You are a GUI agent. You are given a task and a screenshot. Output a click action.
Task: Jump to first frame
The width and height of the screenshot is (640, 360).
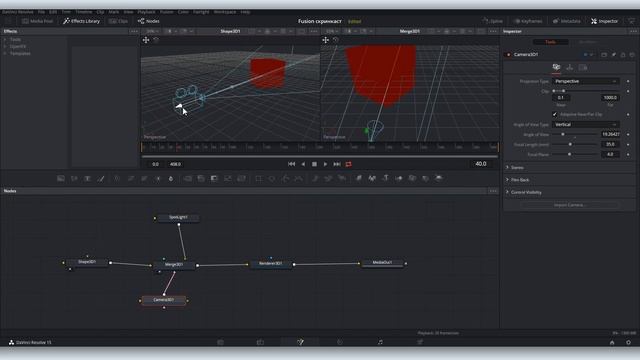291,164
